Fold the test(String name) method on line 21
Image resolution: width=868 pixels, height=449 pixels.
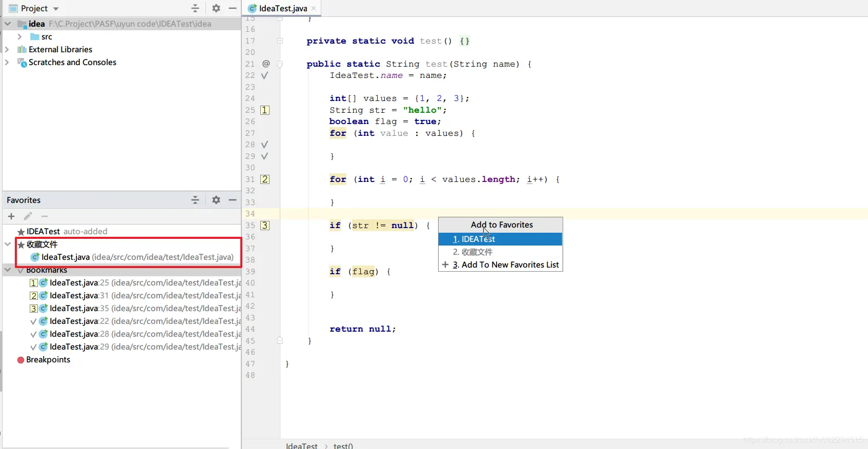pyautogui.click(x=280, y=64)
